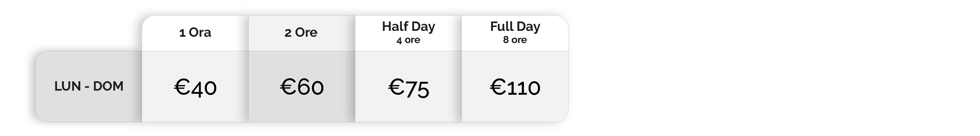Click the euro sign before 110
Image resolution: width=980 pixels, height=136 pixels.
point(498,87)
